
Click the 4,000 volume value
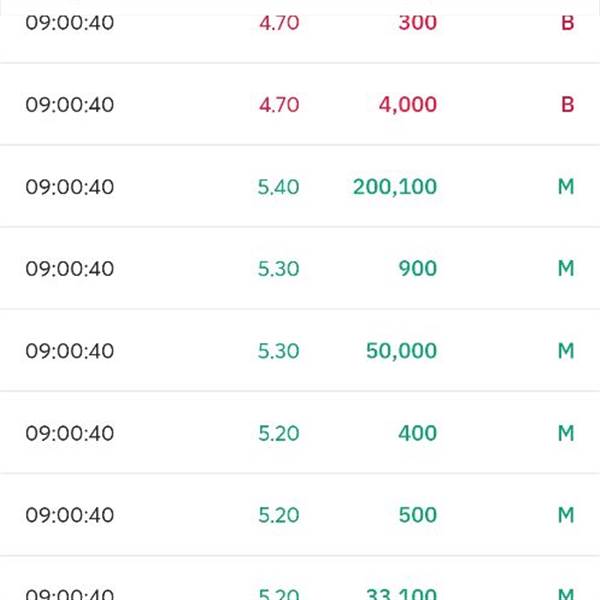[x=407, y=105]
